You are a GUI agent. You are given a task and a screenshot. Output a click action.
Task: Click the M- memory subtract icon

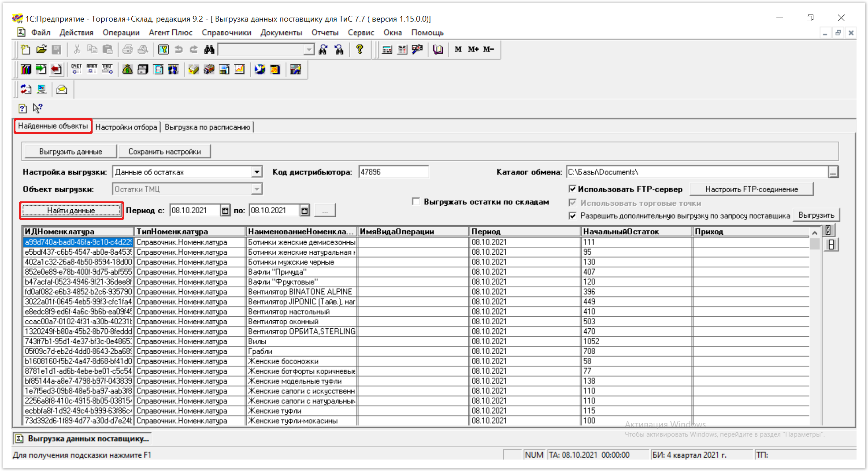(x=488, y=49)
